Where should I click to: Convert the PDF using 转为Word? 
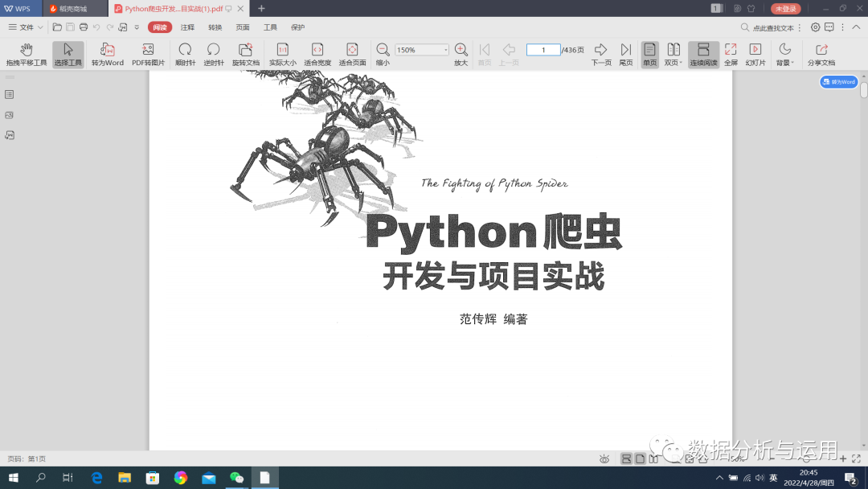[x=108, y=54]
